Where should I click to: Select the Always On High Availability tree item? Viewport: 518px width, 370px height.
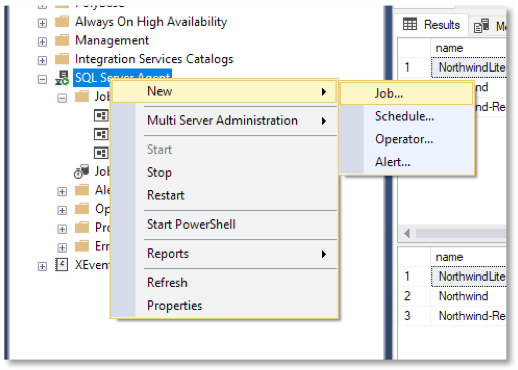(x=151, y=22)
